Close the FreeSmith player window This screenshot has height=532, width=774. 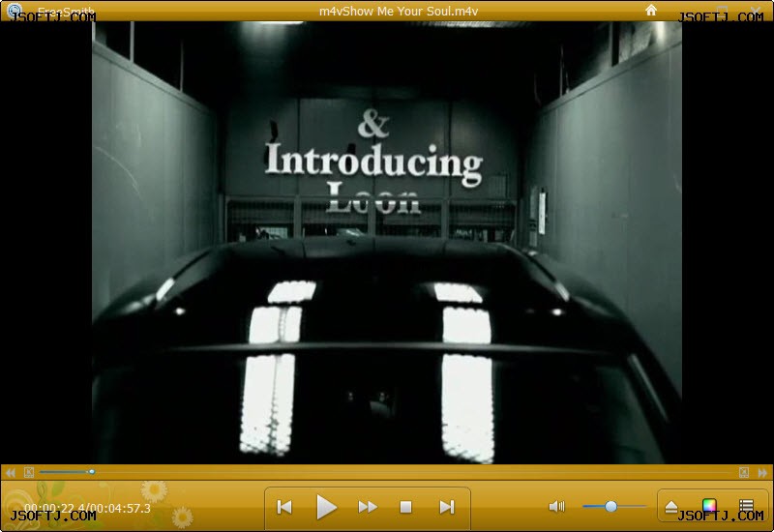[x=756, y=10]
